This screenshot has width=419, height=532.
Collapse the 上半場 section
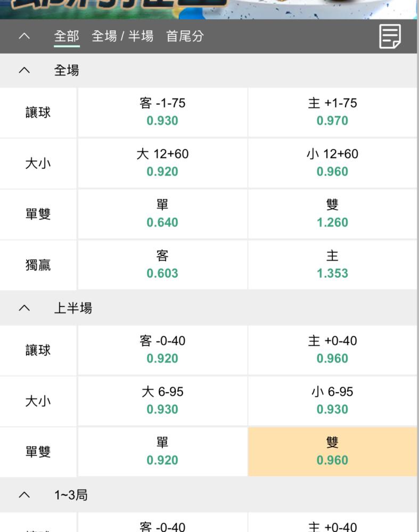(x=24, y=307)
